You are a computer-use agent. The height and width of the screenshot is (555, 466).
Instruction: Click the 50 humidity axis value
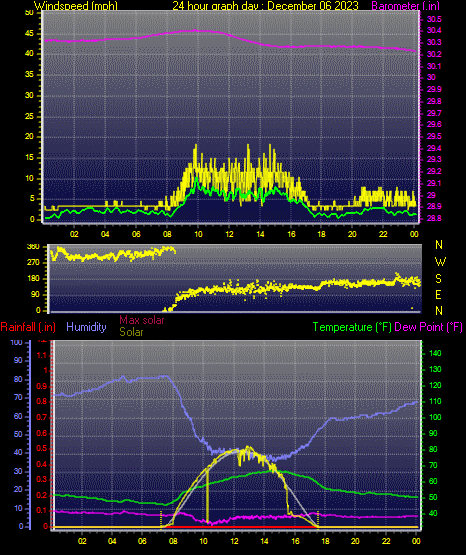click(18, 434)
